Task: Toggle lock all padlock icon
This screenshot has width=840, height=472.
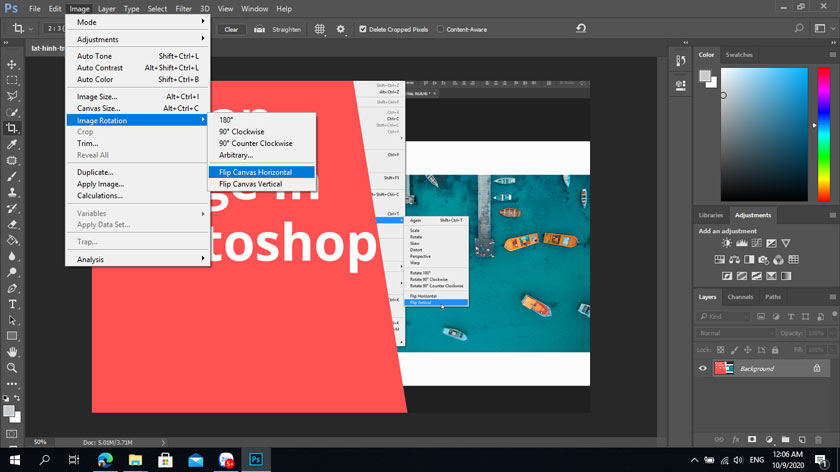Action: pyautogui.click(x=775, y=350)
